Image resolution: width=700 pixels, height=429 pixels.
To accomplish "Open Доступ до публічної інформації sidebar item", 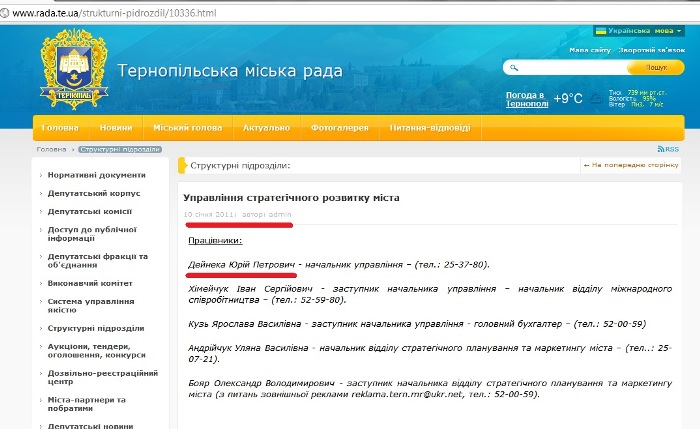I will [x=92, y=234].
